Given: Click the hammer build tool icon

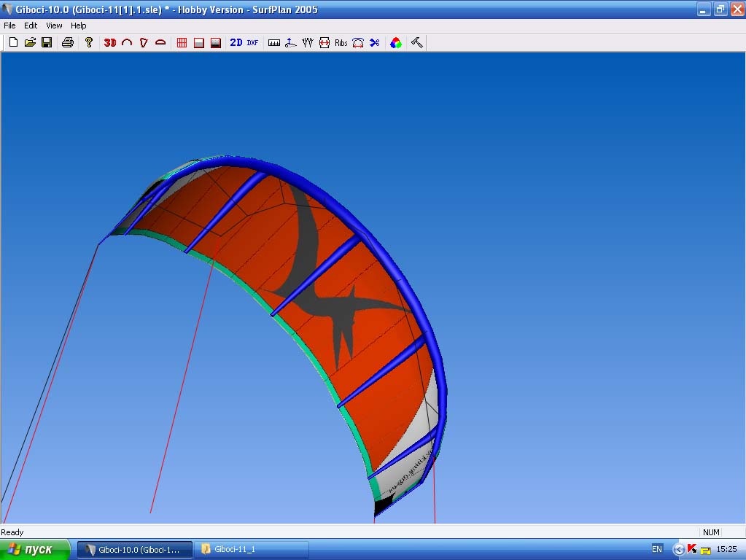Looking at the screenshot, I should tap(417, 43).
